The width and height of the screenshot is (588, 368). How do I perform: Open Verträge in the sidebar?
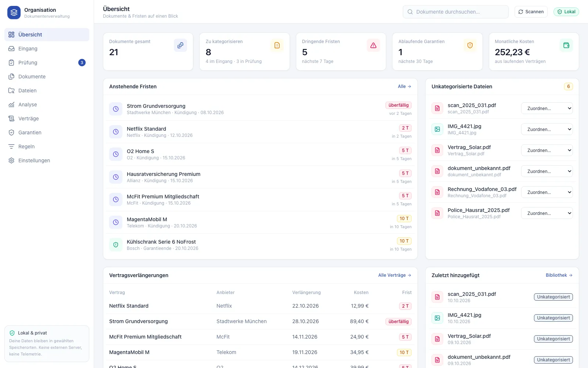pyautogui.click(x=47, y=118)
